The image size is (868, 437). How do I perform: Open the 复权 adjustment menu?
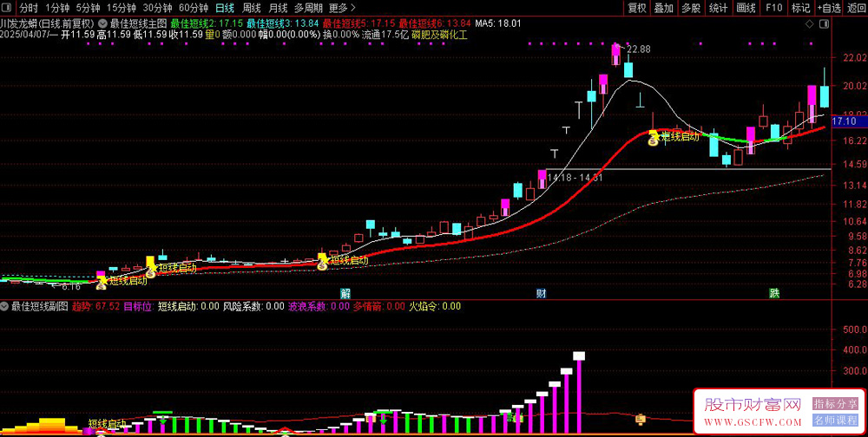636,8
